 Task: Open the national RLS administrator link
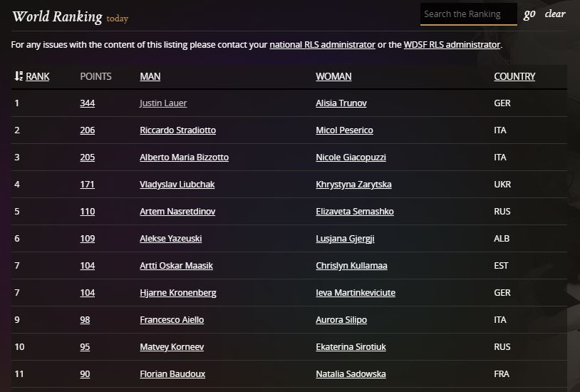pos(322,44)
